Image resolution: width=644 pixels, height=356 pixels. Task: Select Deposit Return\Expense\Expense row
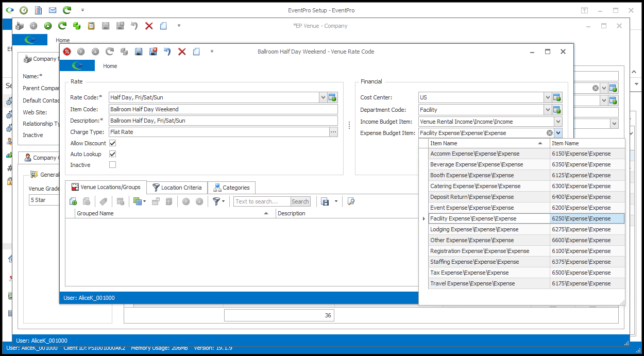point(527,197)
